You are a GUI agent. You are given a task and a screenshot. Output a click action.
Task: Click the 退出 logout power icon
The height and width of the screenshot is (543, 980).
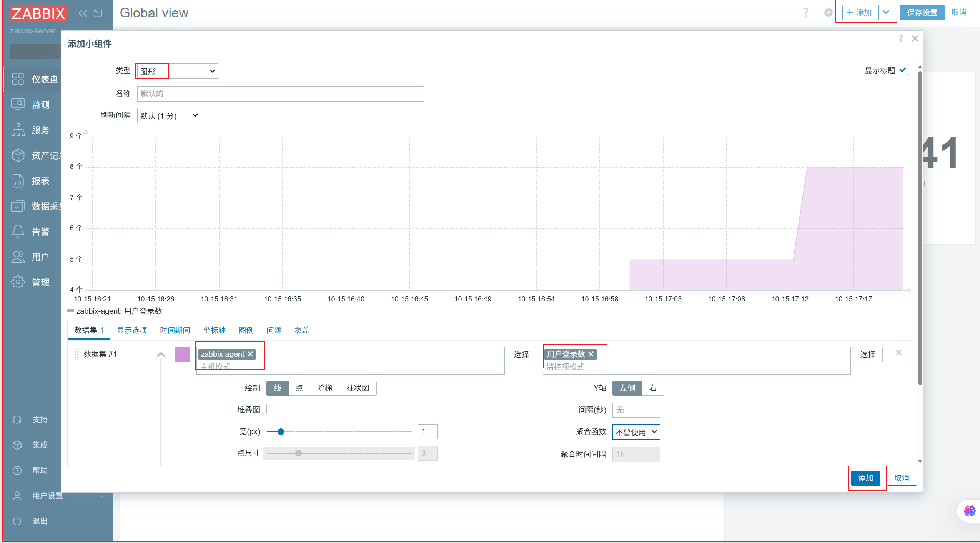click(17, 521)
